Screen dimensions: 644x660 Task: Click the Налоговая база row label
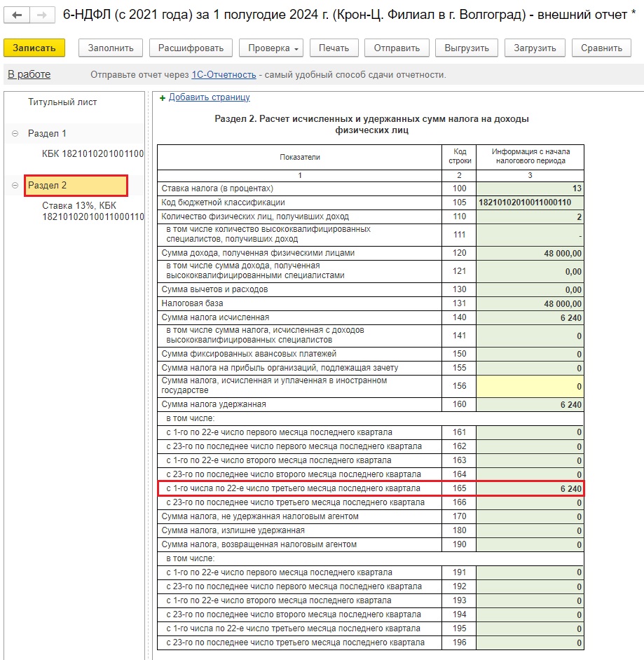[192, 303]
